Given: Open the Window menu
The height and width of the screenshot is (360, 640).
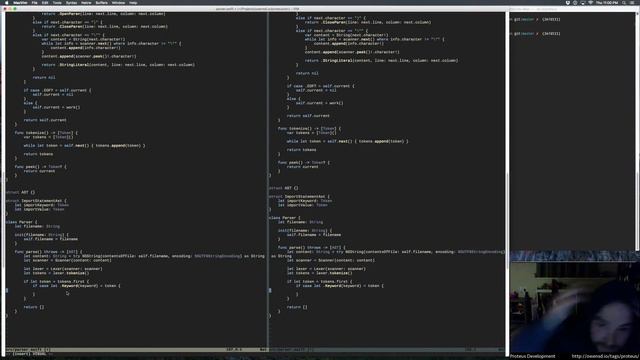Looking at the screenshot, I should tap(118, 2).
